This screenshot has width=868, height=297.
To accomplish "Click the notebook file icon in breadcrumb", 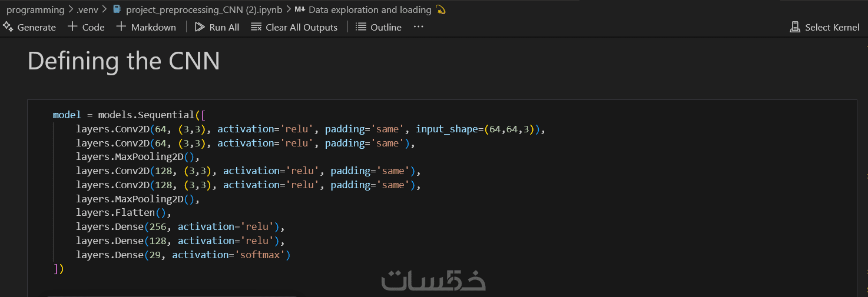I will (x=117, y=9).
